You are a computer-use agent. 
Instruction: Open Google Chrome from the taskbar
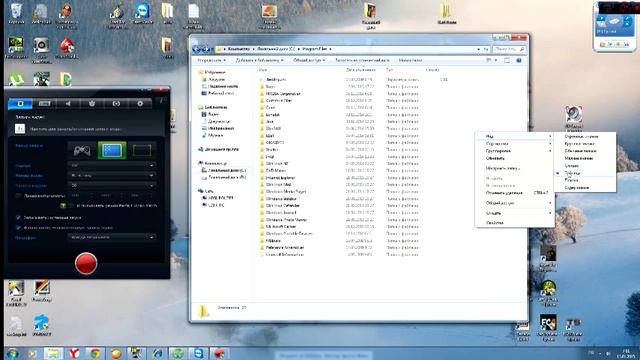tap(95, 353)
